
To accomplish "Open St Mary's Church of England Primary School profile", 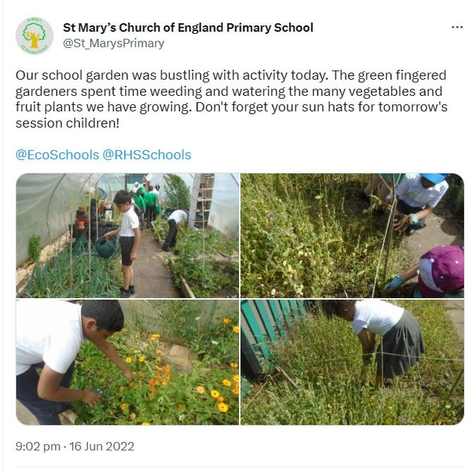I will 188,27.
